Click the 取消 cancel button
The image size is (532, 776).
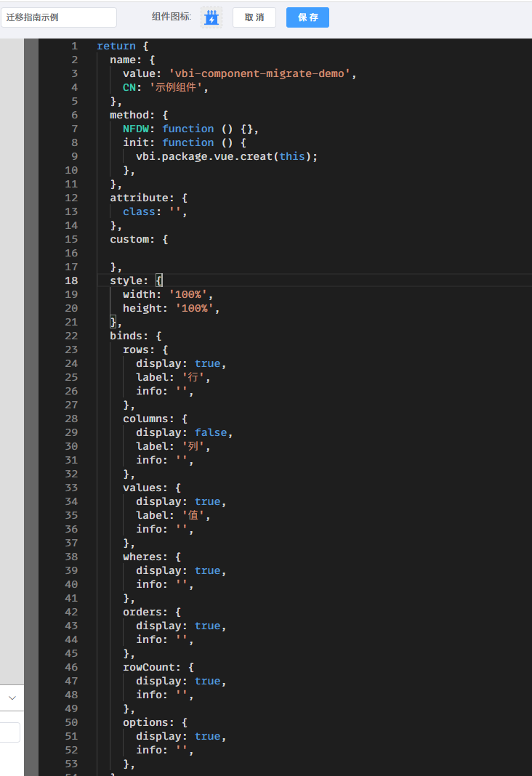tap(254, 17)
